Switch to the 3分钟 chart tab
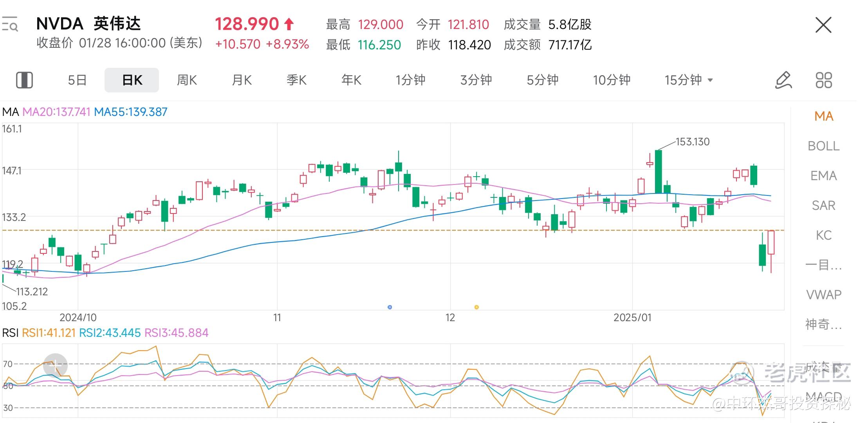 click(x=476, y=80)
